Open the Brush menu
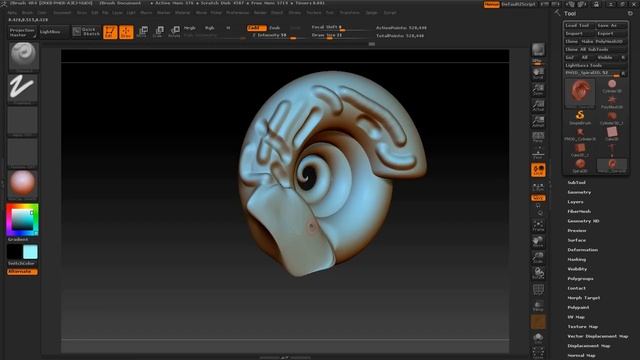640x360 pixels. pyautogui.click(x=27, y=13)
